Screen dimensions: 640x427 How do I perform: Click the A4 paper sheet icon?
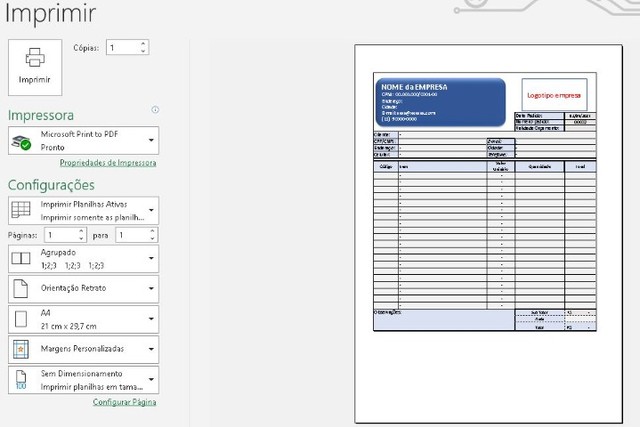point(21,319)
